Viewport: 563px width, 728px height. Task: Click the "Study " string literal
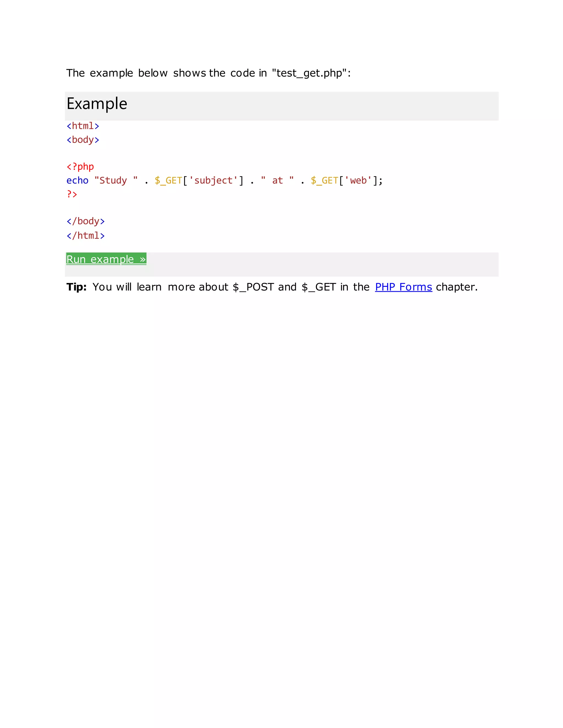point(116,180)
